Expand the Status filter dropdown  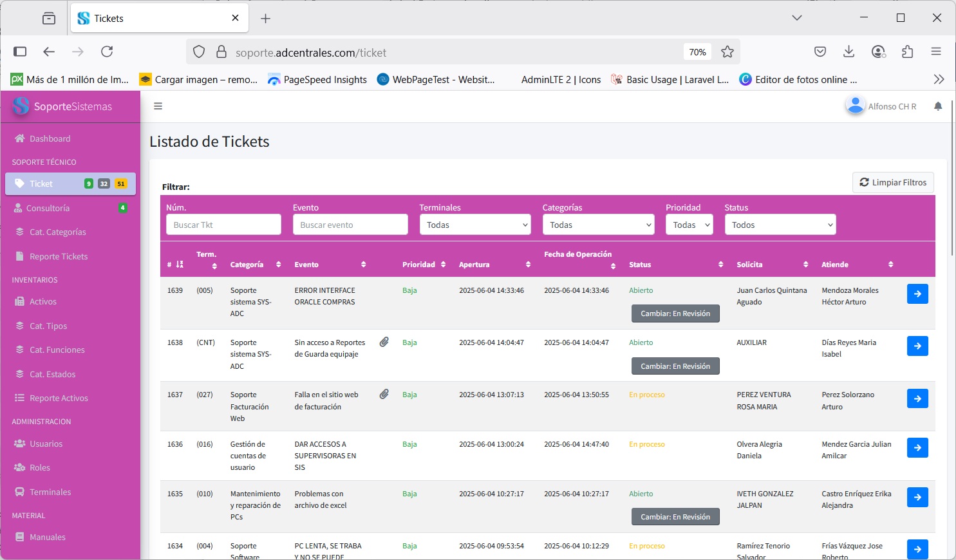pyautogui.click(x=780, y=225)
